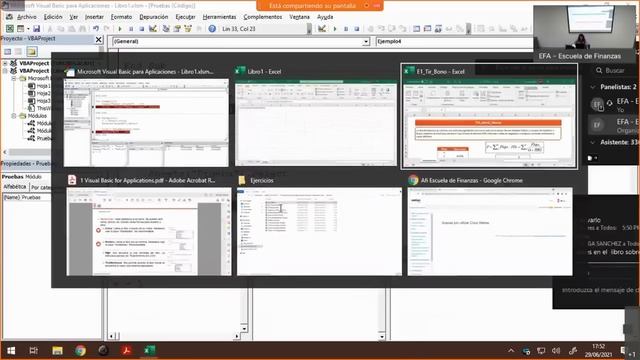Click the View Microsoft Excel toolbar icon

pyautogui.click(x=9, y=29)
